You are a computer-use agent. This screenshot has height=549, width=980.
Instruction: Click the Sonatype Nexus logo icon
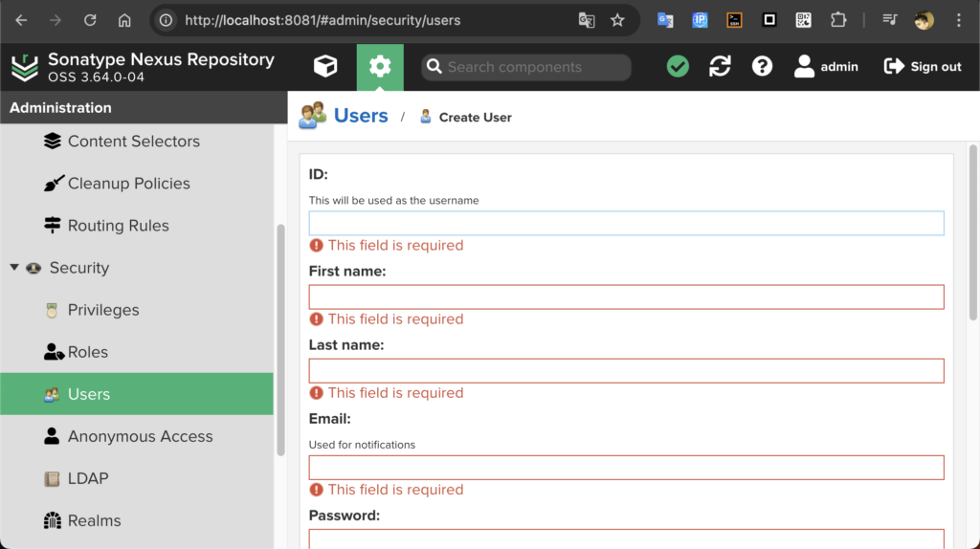(x=25, y=67)
